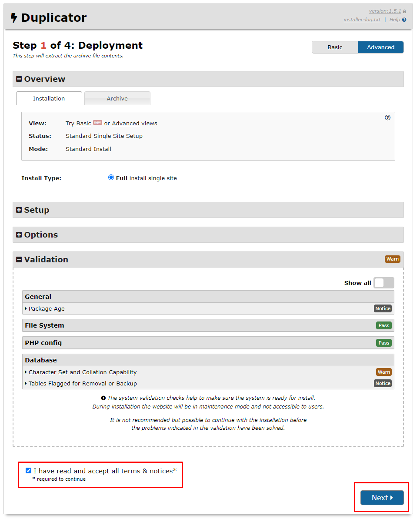Open the Archive tab
The image size is (420, 519).
click(117, 98)
